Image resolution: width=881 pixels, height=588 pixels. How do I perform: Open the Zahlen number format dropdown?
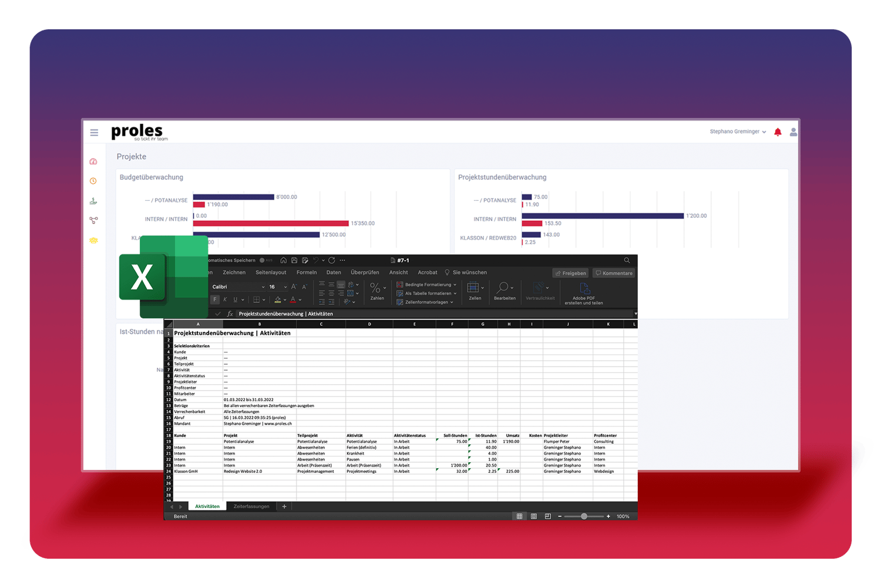pos(378,291)
